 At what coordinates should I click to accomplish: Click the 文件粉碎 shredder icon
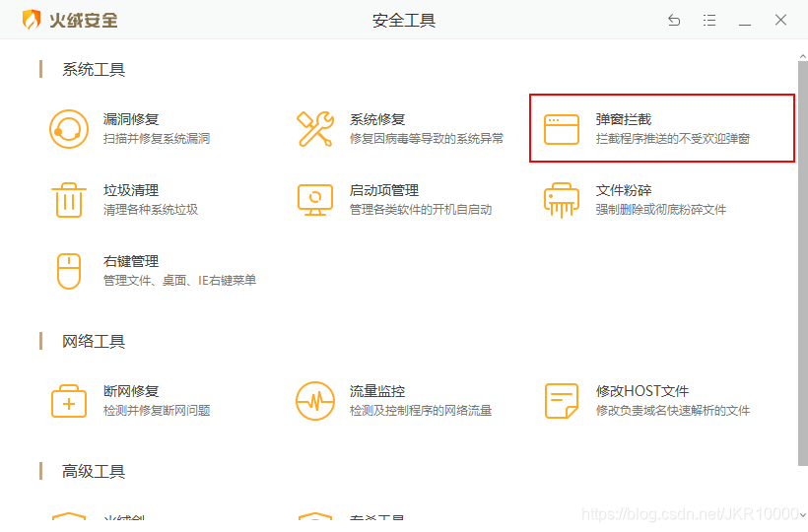[x=562, y=200]
